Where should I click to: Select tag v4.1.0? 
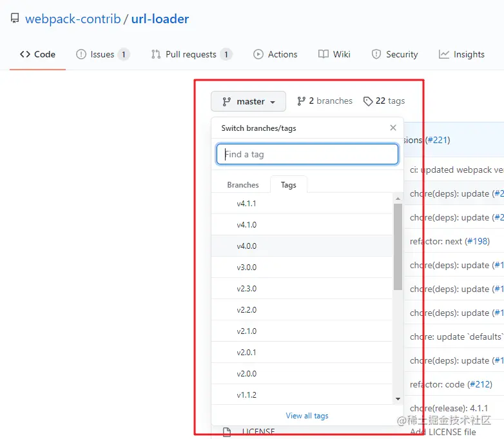[x=302, y=225]
